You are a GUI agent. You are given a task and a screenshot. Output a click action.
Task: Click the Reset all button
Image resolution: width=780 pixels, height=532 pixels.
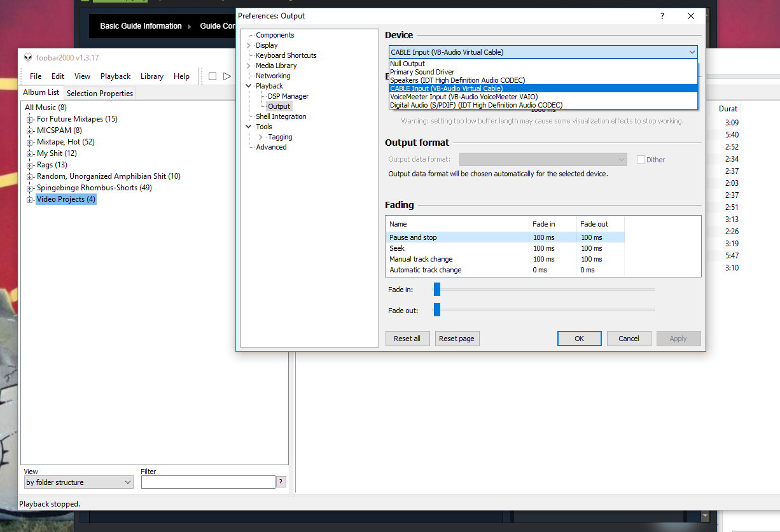(x=407, y=339)
